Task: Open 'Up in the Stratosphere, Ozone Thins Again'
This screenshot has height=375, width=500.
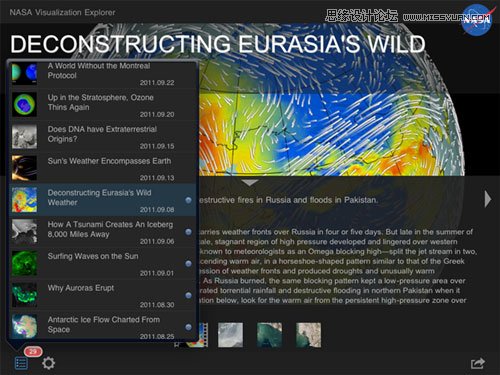Action: tap(103, 104)
